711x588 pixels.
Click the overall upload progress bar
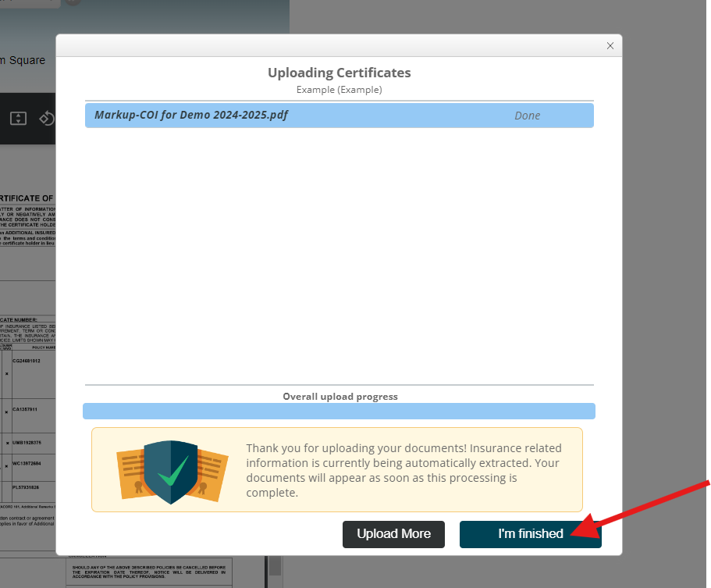(x=339, y=411)
